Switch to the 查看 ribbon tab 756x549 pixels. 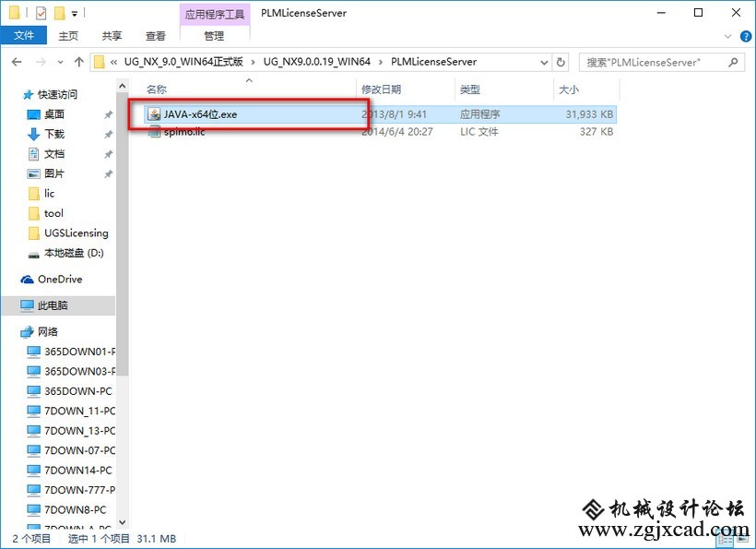coord(155,36)
